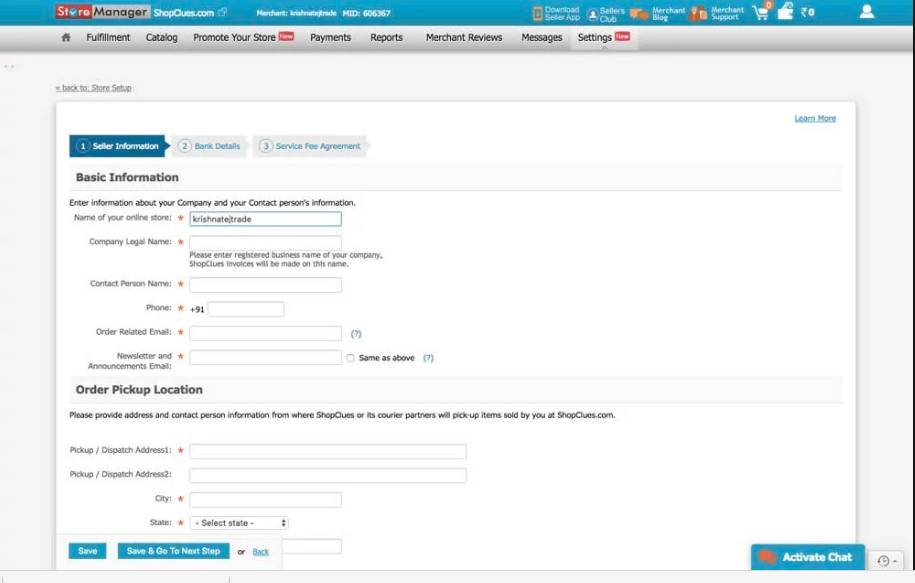This screenshot has height=583, width=915.
Task: Switch to the Bank Details step
Action: click(x=211, y=146)
